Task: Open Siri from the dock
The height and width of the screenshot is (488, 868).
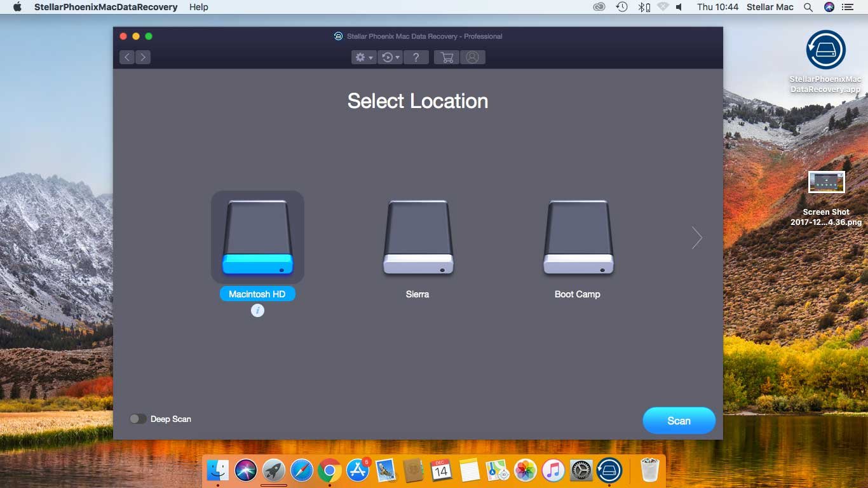Action: [x=246, y=470]
